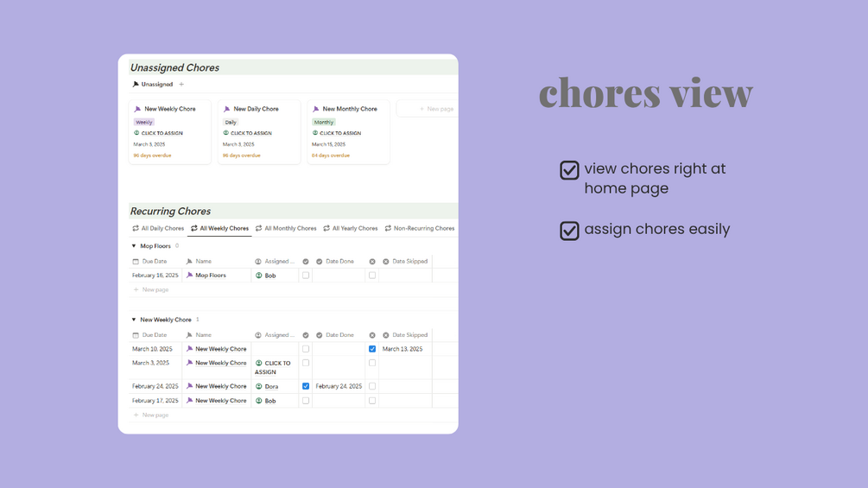Click Date Done header in New Weekly Chore table
The width and height of the screenshot is (868, 488).
coord(335,335)
